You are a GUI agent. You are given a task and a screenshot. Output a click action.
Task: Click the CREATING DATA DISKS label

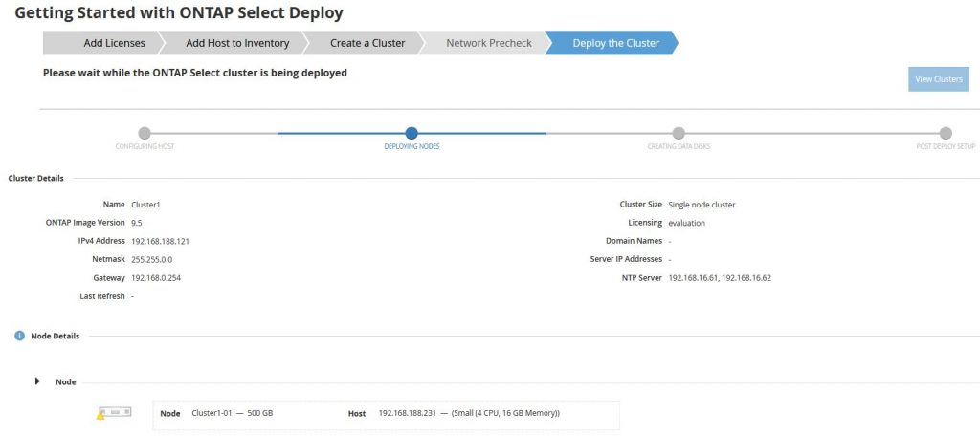pyautogui.click(x=679, y=147)
